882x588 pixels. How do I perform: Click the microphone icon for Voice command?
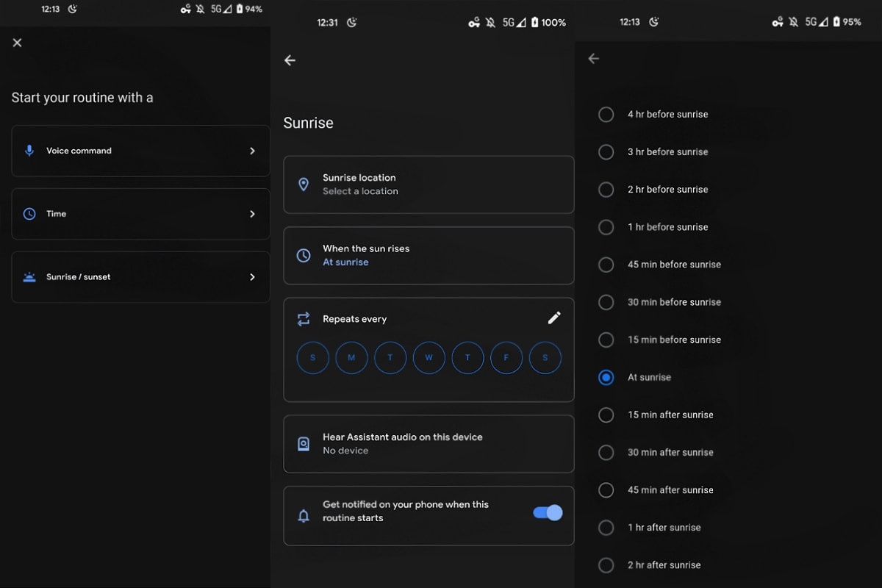[29, 151]
